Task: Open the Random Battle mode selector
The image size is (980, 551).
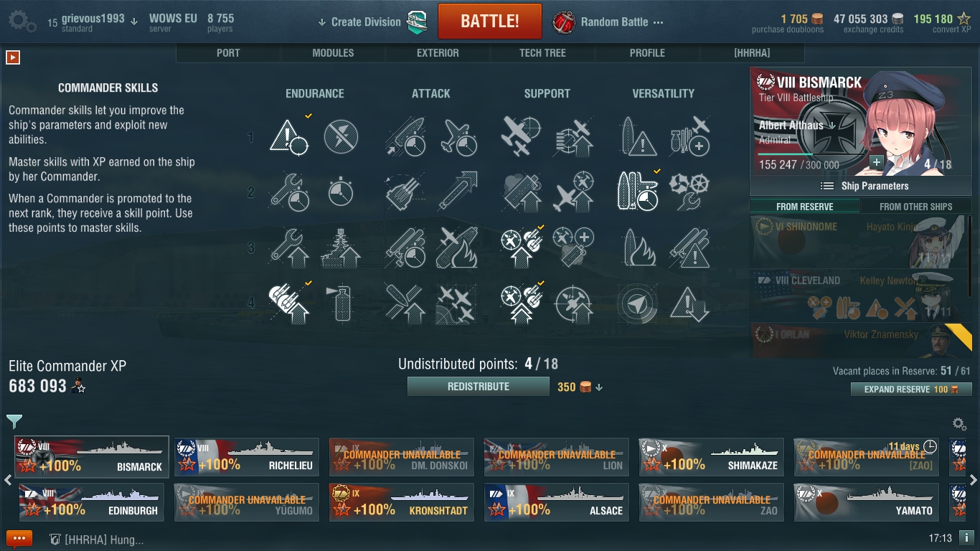Action: click(609, 22)
